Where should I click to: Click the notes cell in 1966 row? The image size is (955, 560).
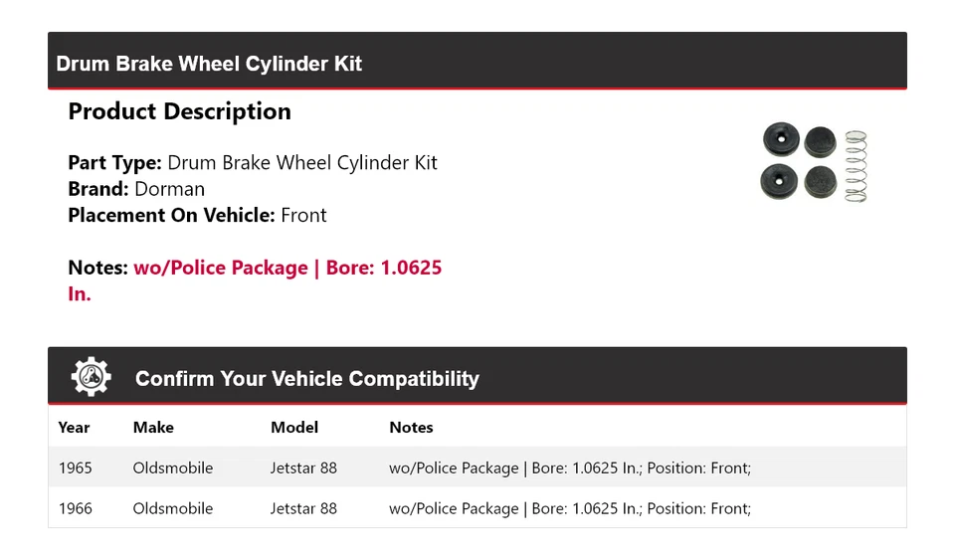click(569, 508)
